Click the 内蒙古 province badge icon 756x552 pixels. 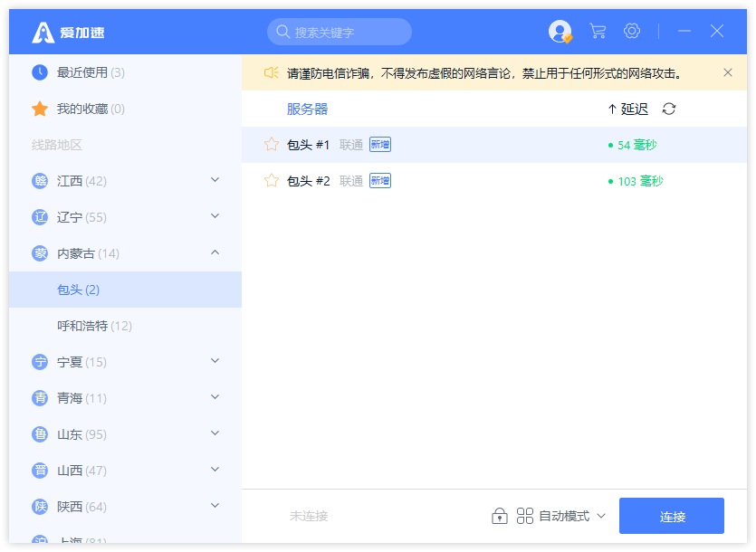click(40, 253)
